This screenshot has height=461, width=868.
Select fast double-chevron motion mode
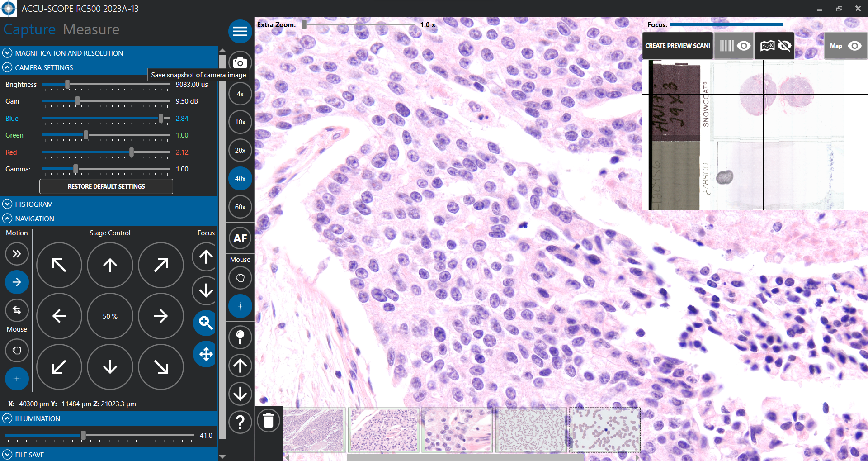pos(17,254)
